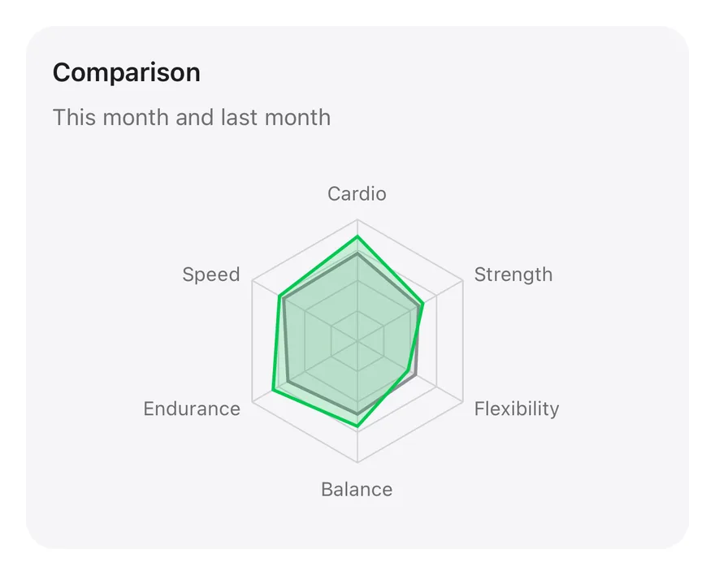The image size is (715, 588).
Task: Click the Endurance axis label
Action: tap(192, 409)
